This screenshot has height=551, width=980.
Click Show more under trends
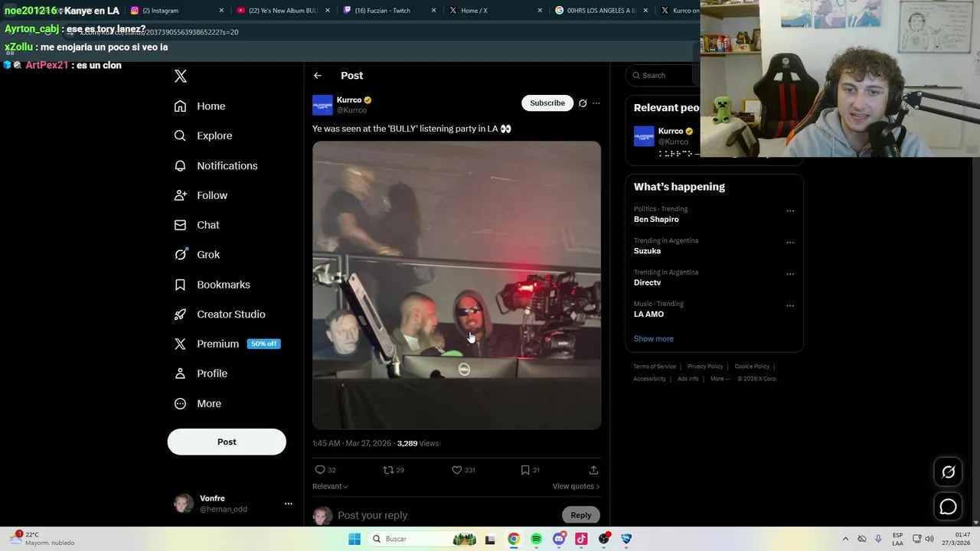[654, 339]
